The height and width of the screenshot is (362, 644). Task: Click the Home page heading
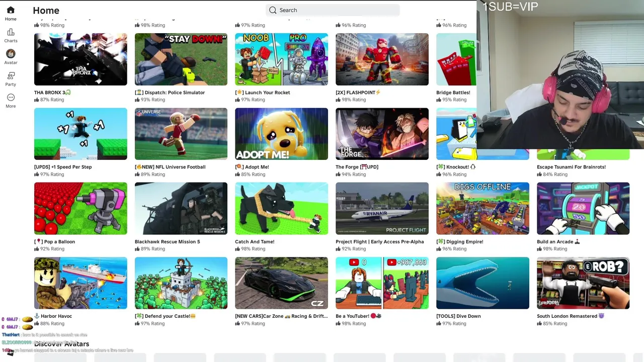pos(46,10)
